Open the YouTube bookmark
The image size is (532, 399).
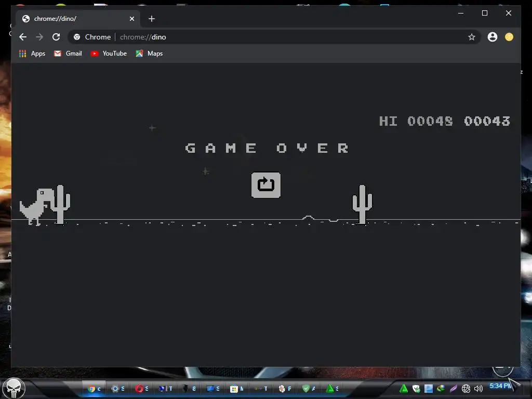[x=109, y=54]
